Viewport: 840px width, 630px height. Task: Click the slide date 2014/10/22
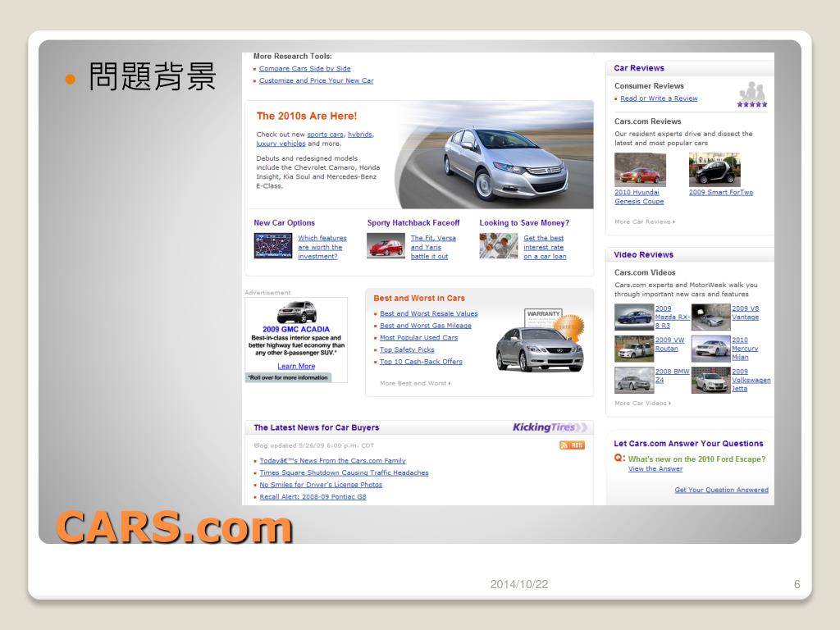coord(519,584)
